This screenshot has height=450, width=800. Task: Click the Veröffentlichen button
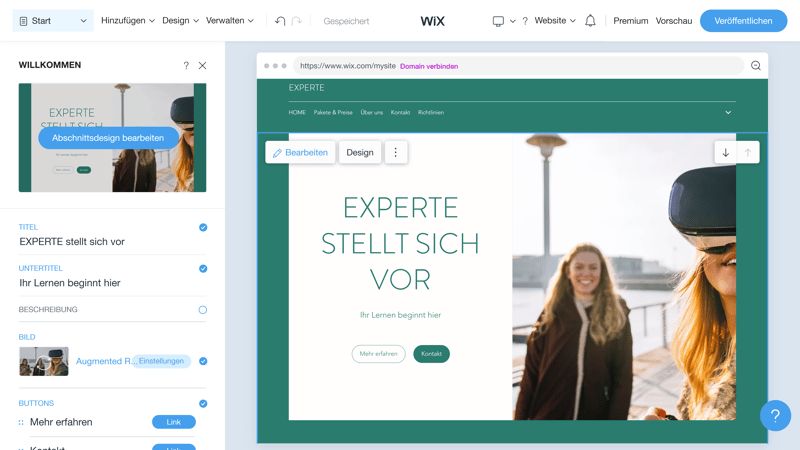[x=743, y=21]
